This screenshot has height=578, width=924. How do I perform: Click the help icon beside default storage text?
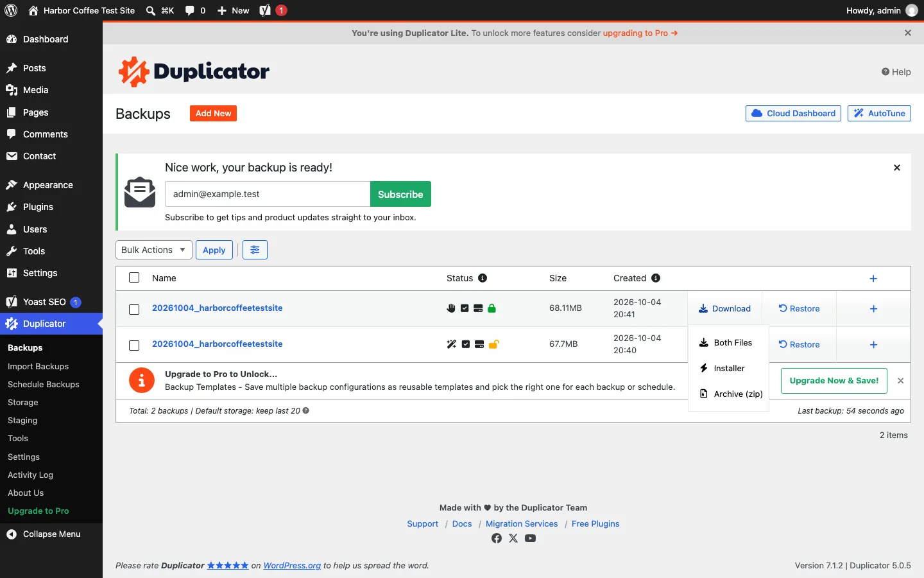pyautogui.click(x=306, y=410)
